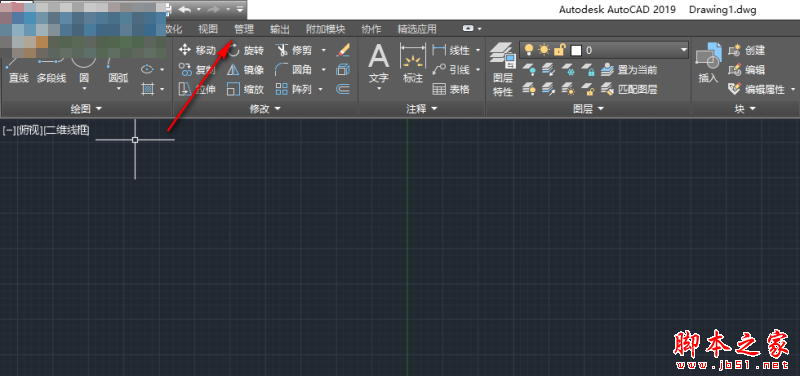Screen dimensions: 800x376
Task: Click the Insert block (插入) icon
Action: [708, 64]
